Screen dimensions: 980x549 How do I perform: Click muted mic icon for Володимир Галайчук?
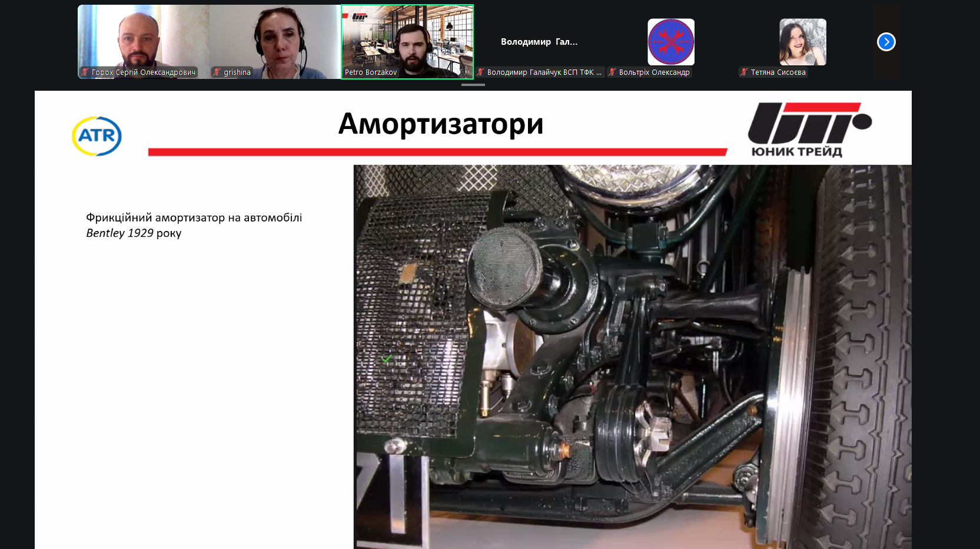tap(481, 72)
